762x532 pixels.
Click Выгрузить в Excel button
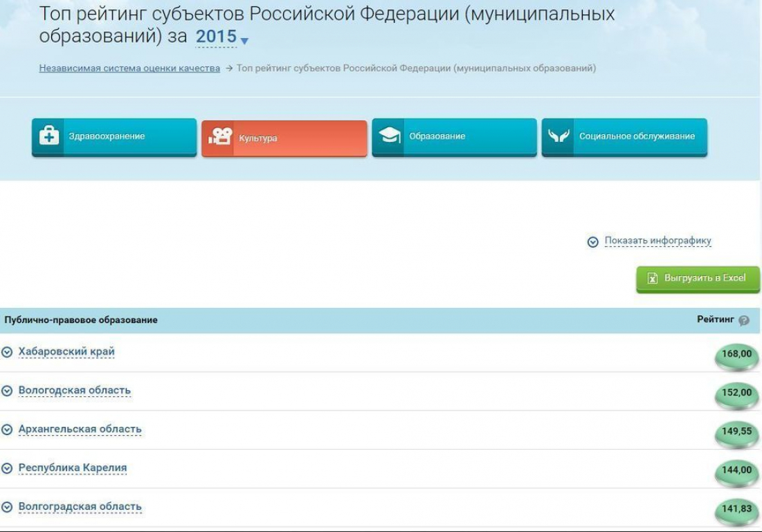tap(698, 279)
